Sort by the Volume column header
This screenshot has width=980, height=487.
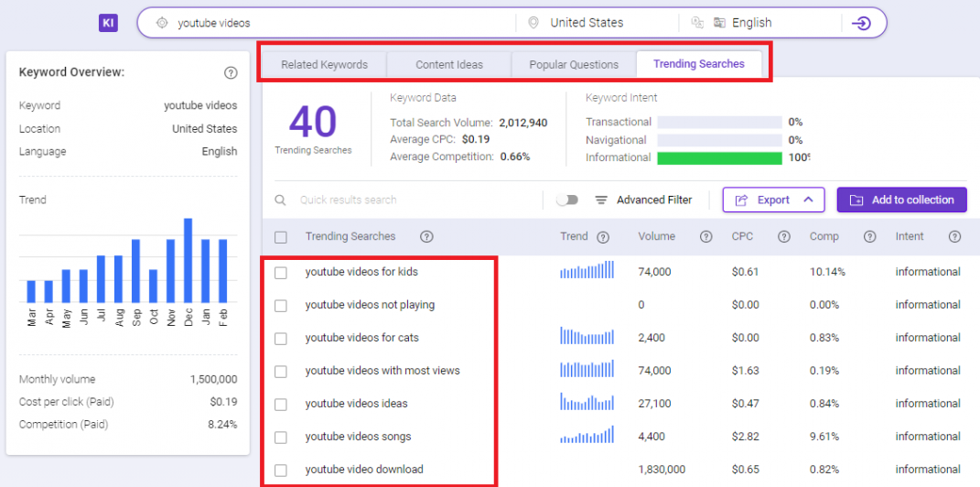click(656, 236)
